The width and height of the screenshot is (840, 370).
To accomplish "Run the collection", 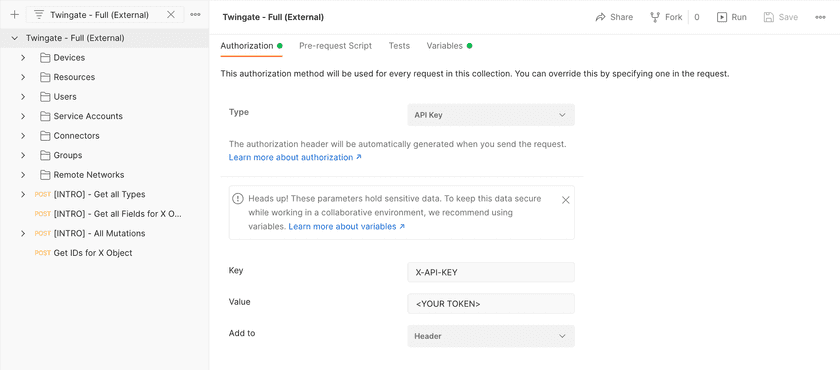I will [x=732, y=17].
